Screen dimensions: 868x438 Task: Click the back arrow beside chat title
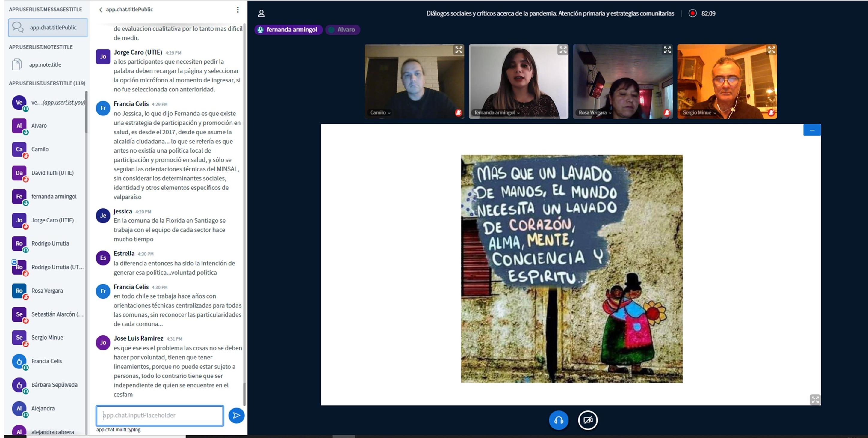(x=100, y=10)
